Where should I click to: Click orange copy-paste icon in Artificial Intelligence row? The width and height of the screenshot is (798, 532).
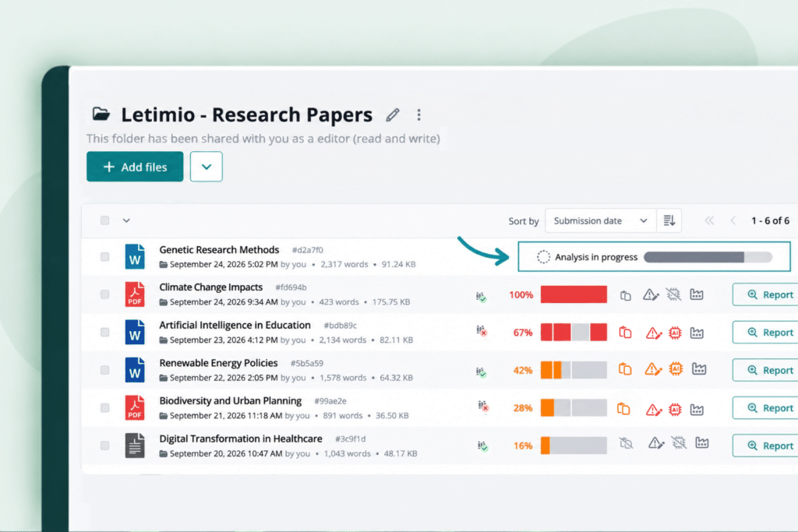[625, 333]
